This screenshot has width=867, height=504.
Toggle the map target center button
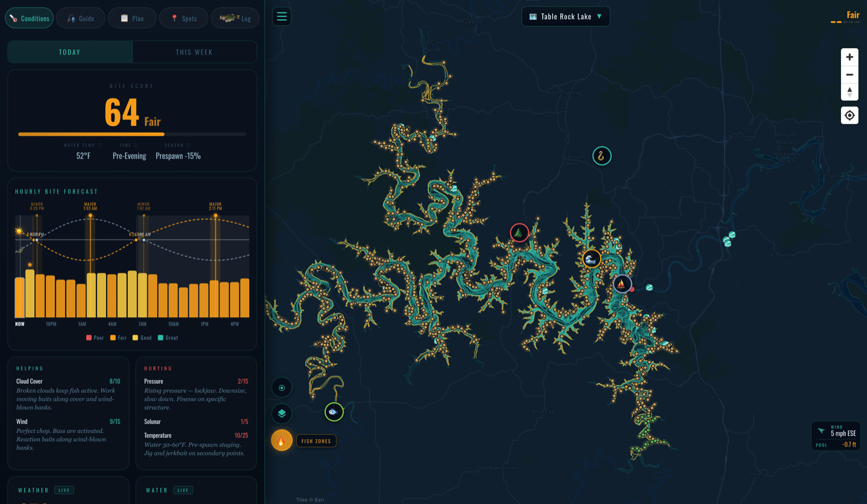pyautogui.click(x=282, y=388)
